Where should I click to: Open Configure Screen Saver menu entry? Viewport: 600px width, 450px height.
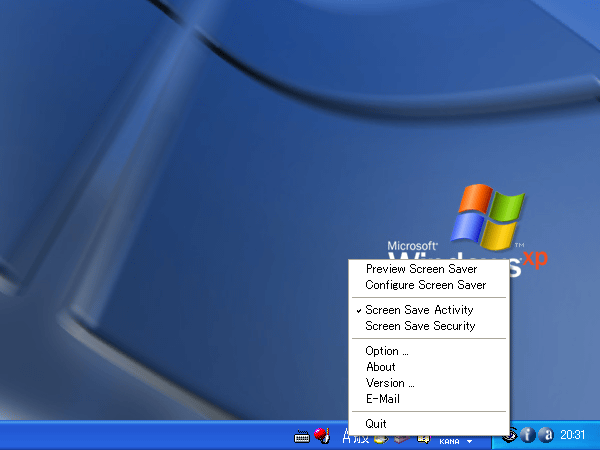(x=429, y=285)
